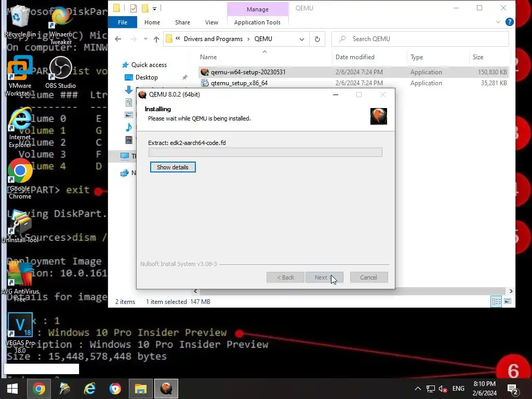This screenshot has height=399, width=532.
Task: Switch to the Home ribbon tab
Action: coord(152,22)
